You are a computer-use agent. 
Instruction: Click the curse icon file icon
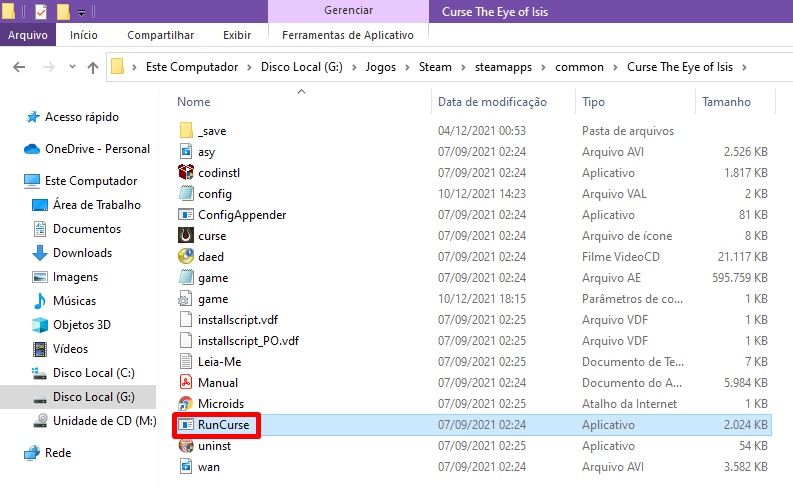click(x=186, y=235)
